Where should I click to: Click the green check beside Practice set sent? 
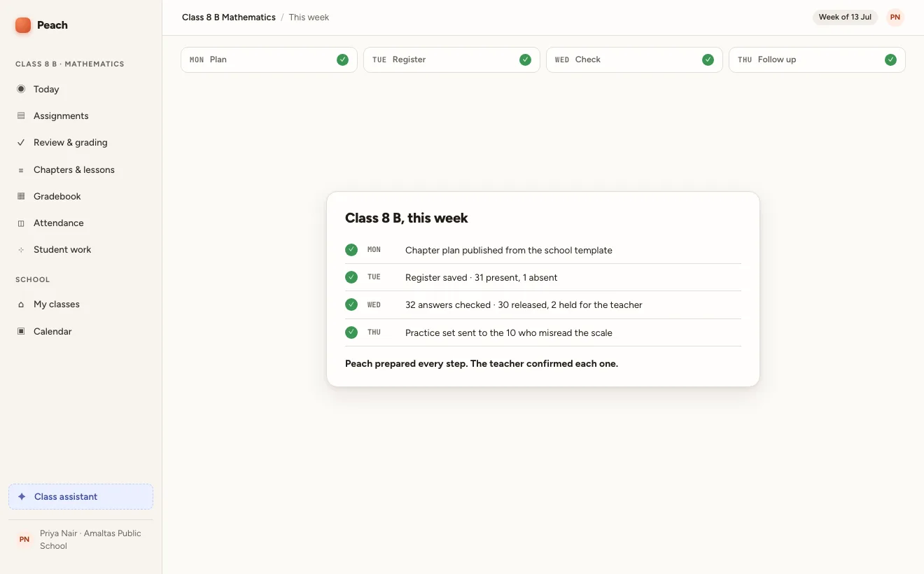point(351,332)
